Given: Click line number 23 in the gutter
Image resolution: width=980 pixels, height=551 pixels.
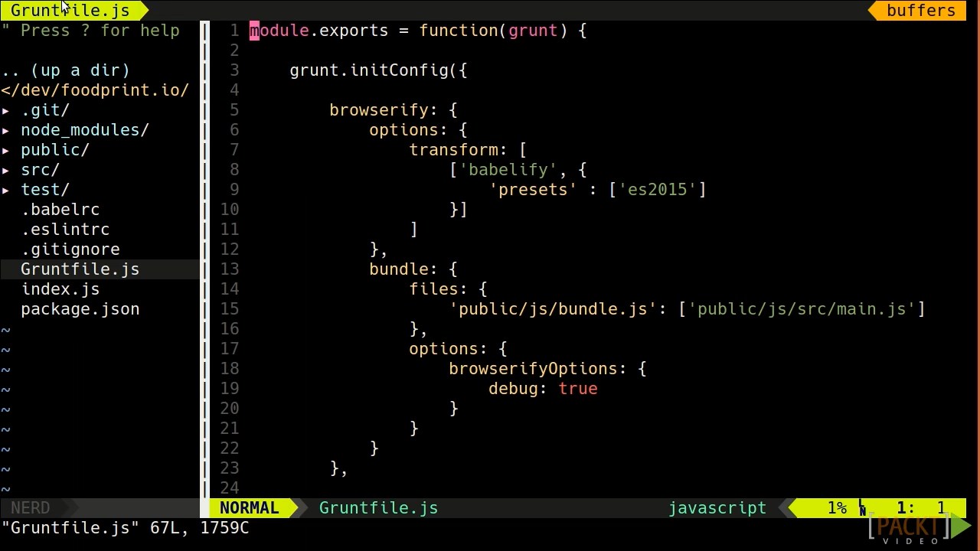Looking at the screenshot, I should coord(230,468).
